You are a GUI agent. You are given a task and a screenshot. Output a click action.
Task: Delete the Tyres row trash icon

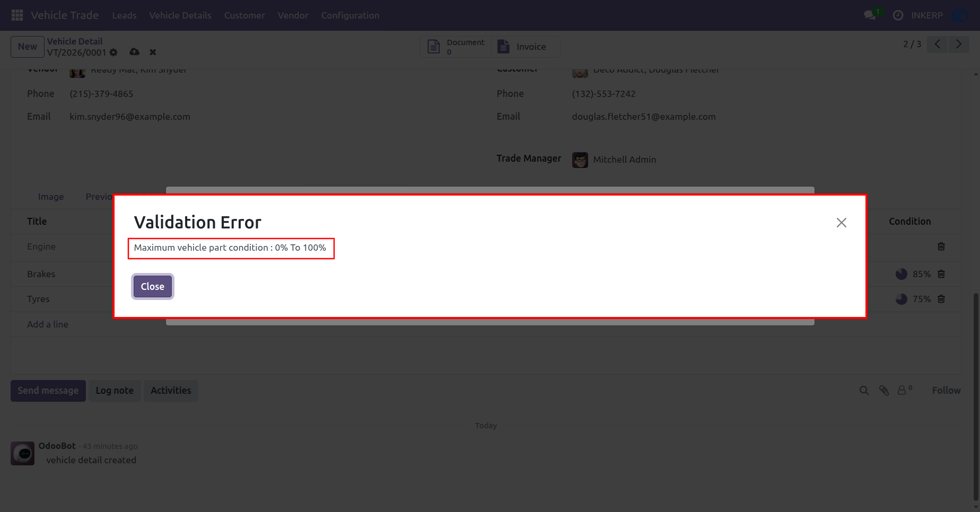point(941,299)
